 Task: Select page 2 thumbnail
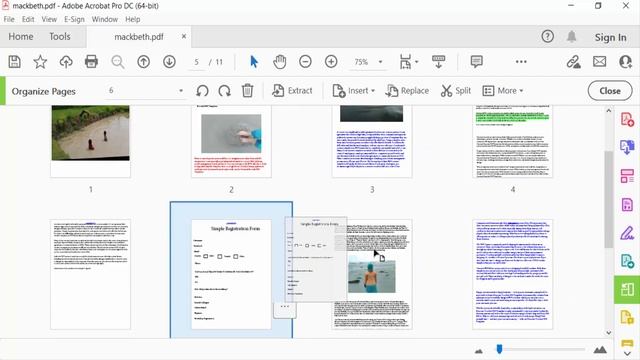[231, 141]
